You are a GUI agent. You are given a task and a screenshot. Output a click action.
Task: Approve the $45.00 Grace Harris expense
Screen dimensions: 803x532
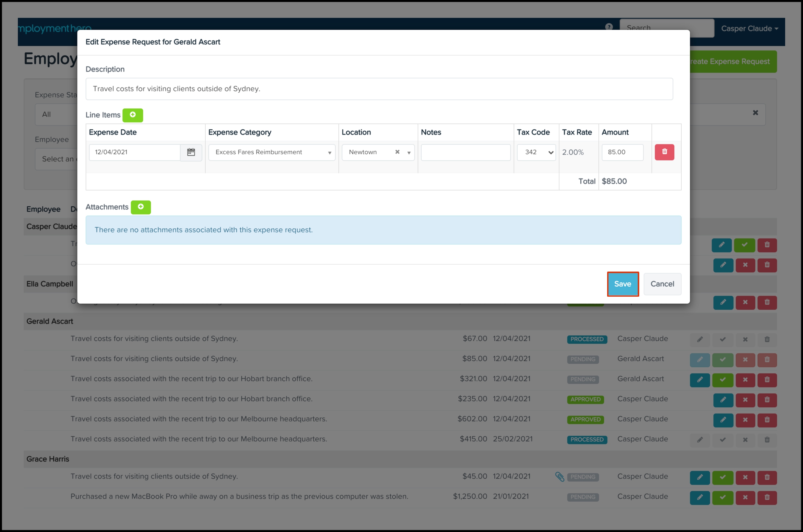(x=723, y=477)
